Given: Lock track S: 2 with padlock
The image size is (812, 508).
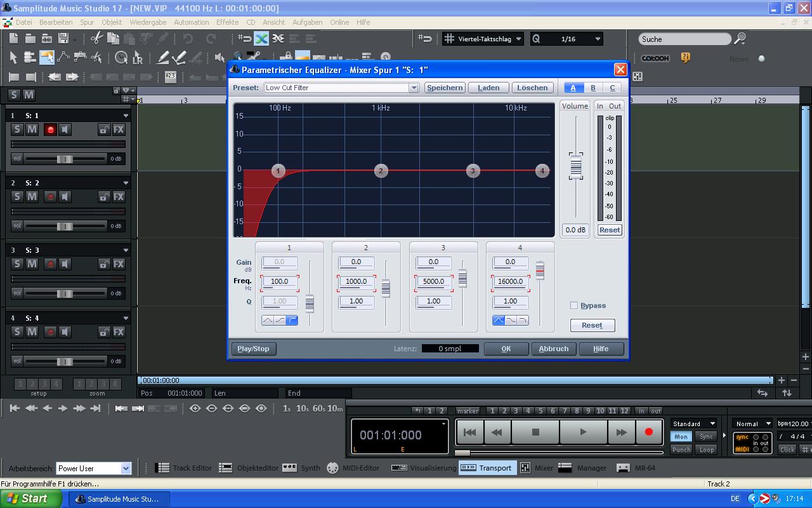Looking at the screenshot, I should [103, 197].
